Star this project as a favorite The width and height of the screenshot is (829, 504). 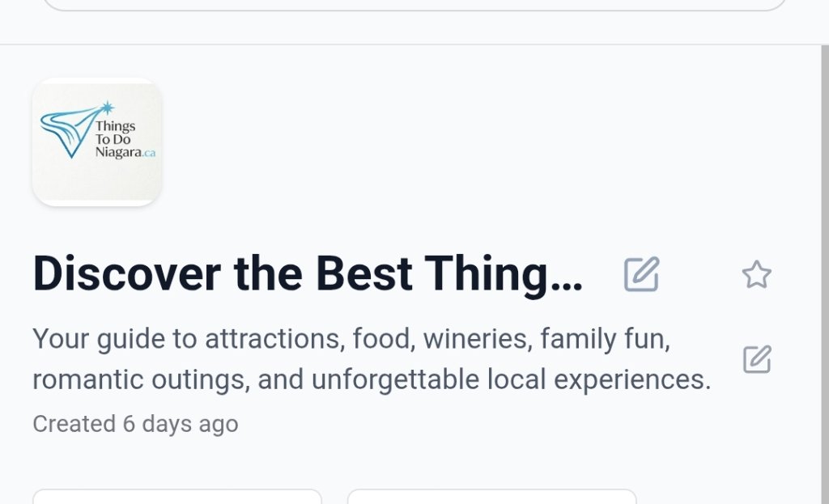pos(757,275)
